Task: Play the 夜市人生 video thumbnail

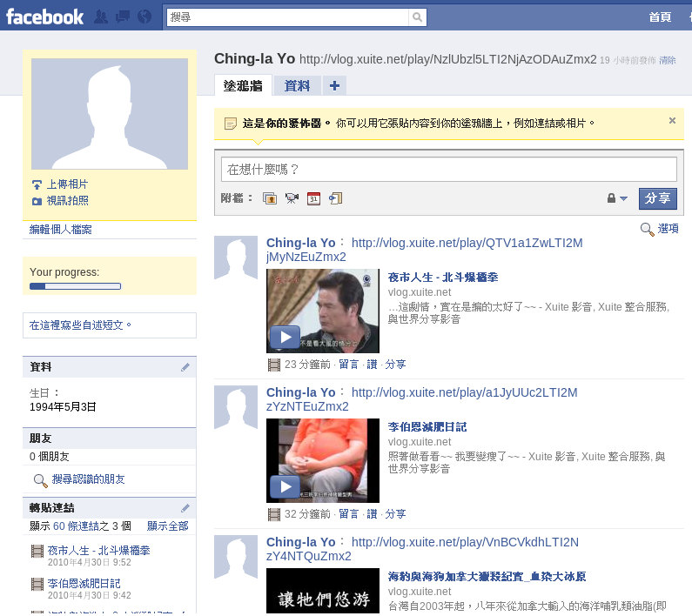Action: [323, 311]
